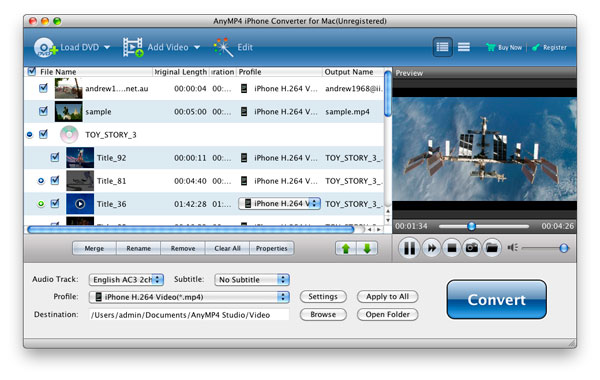The image size is (600, 380).
Task: Switch to detailed list view mode
Action: (442, 47)
